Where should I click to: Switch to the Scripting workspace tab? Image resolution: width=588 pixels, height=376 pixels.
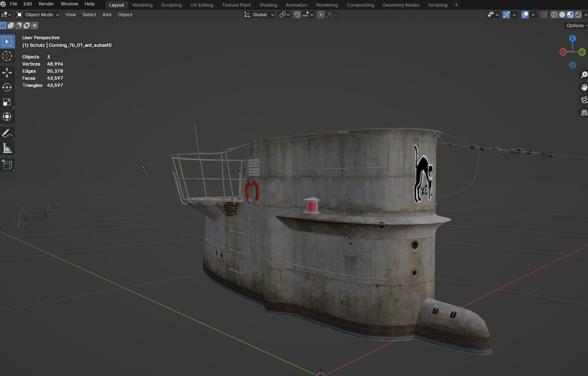[437, 5]
